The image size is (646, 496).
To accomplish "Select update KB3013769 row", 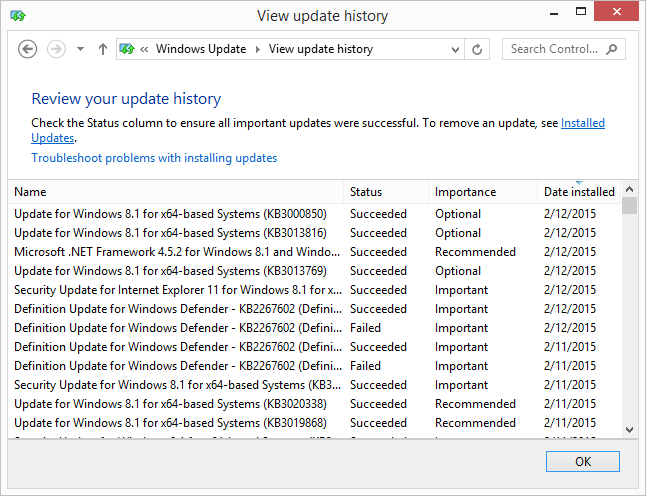I will click(x=314, y=271).
